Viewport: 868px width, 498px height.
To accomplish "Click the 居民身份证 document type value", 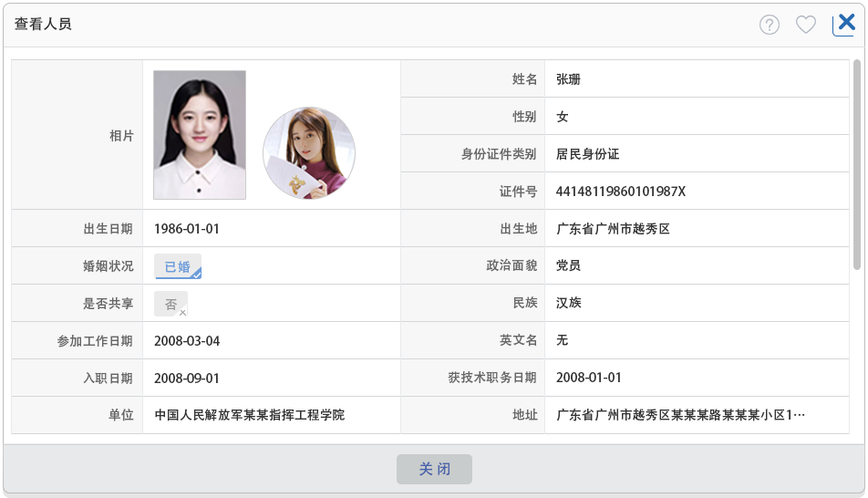I will point(587,154).
